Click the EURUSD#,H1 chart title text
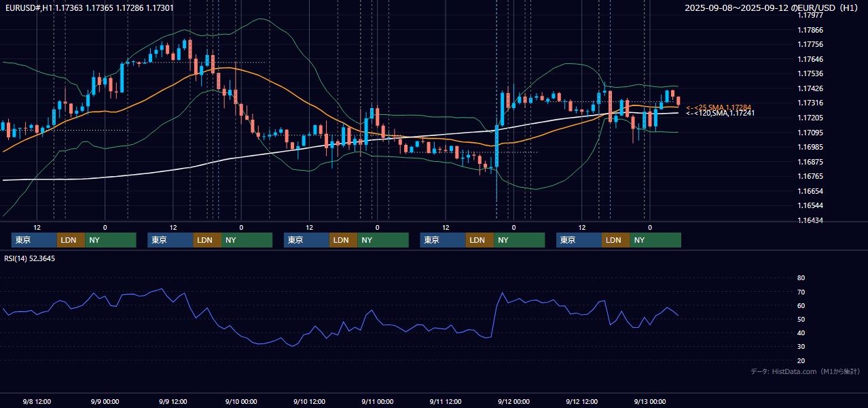Image resolution: width=868 pixels, height=408 pixels. (88, 8)
